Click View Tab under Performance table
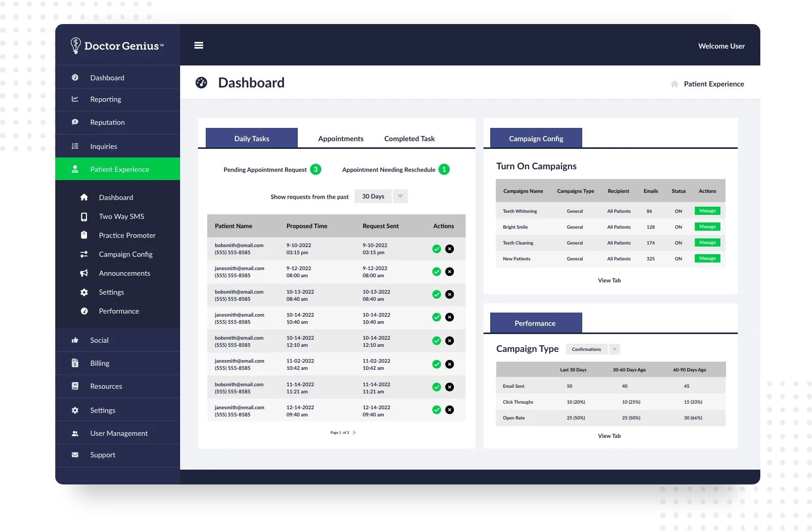Screen dimensions: 812x531 (x=609, y=436)
